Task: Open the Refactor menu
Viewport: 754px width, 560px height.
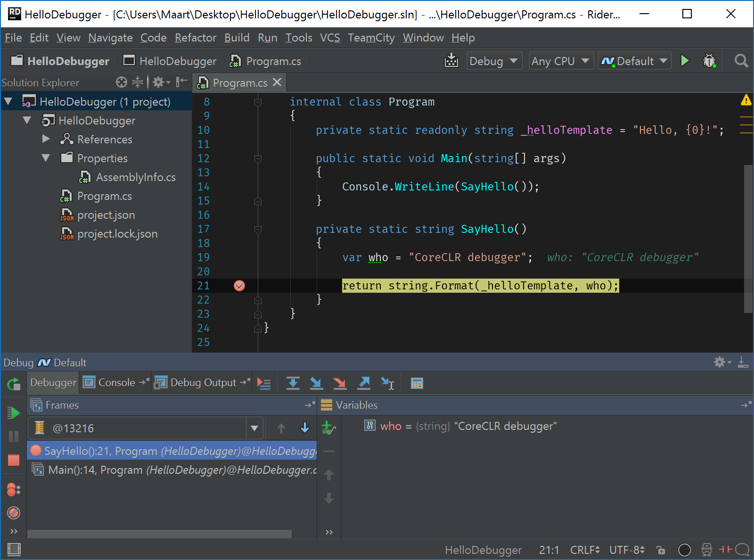Action: (x=196, y=38)
